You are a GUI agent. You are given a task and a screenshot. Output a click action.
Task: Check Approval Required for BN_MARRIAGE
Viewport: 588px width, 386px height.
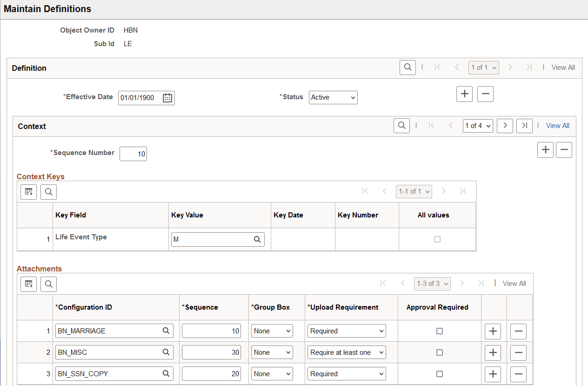tap(439, 331)
